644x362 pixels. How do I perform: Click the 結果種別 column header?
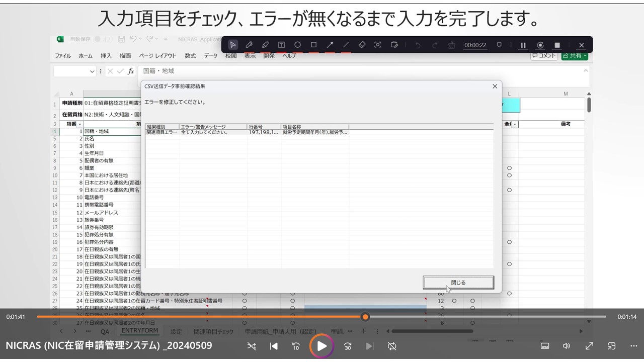[162, 127]
